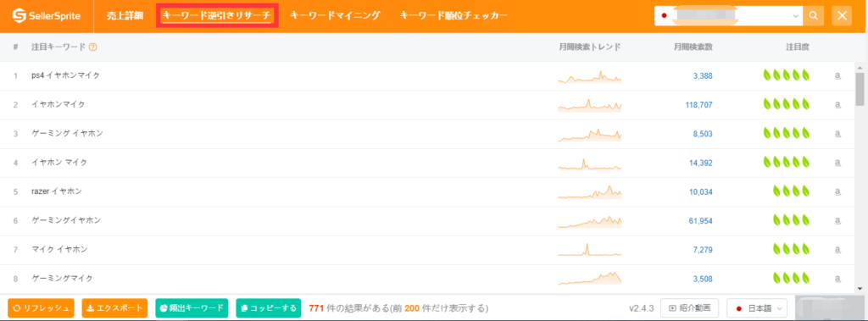The width and height of the screenshot is (868, 321).
Task: Click the コピーする button
Action: [x=269, y=308]
